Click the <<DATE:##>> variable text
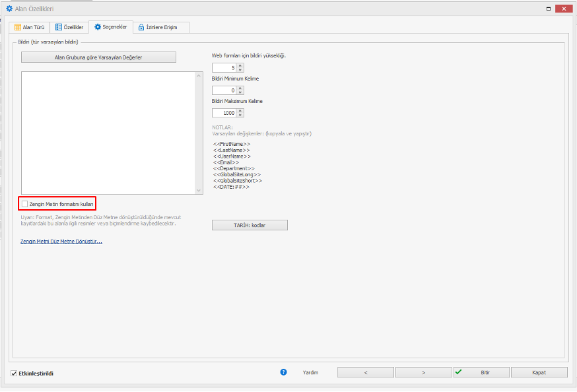Viewport: 577px width, 392px height. pyautogui.click(x=231, y=187)
